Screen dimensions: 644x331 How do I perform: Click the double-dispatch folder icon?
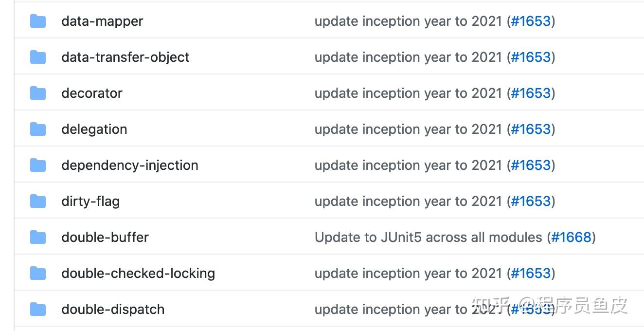38,309
